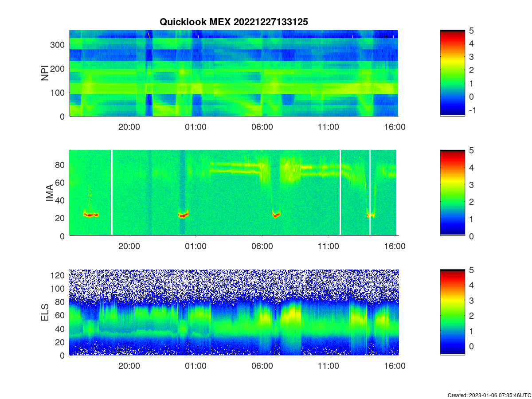Select the ELS y-axis label
Viewport: 532px width, 399px height.
[x=45, y=313]
